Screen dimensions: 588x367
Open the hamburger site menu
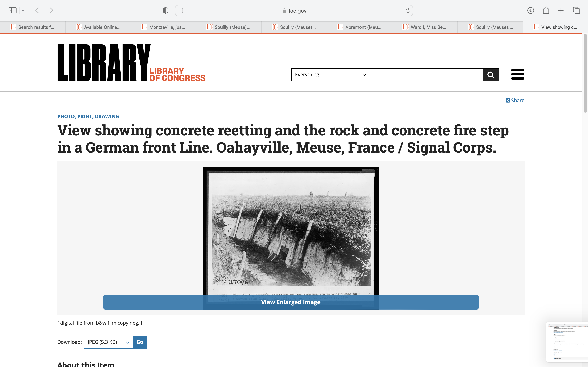[518, 74]
